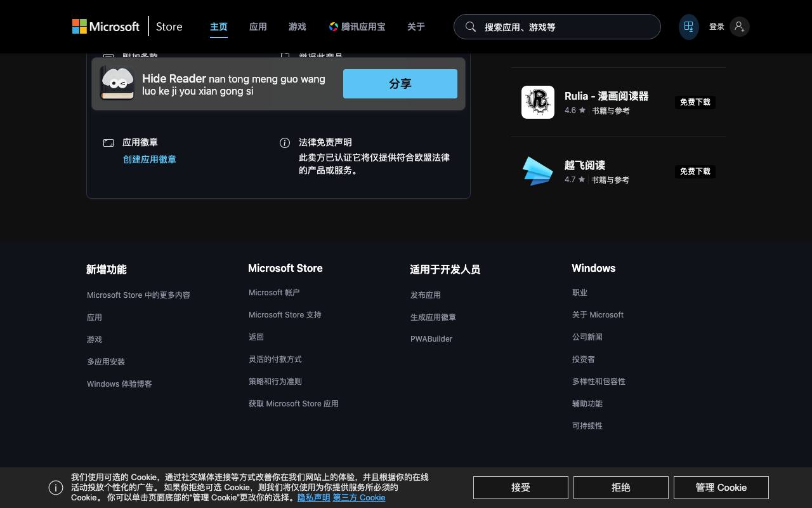
Task: Click the 应用徽章 badge icon
Action: [x=108, y=143]
